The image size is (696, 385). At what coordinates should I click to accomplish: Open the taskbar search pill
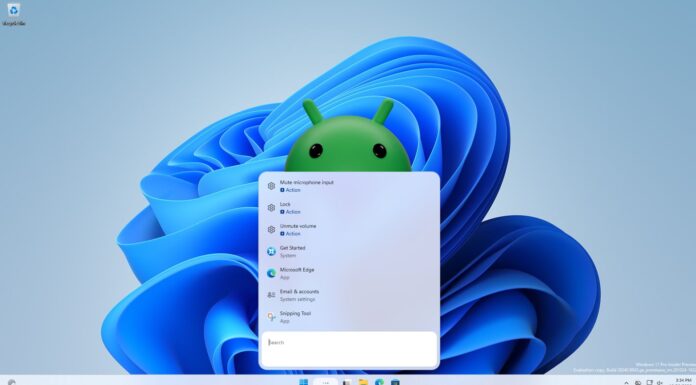coord(326,382)
